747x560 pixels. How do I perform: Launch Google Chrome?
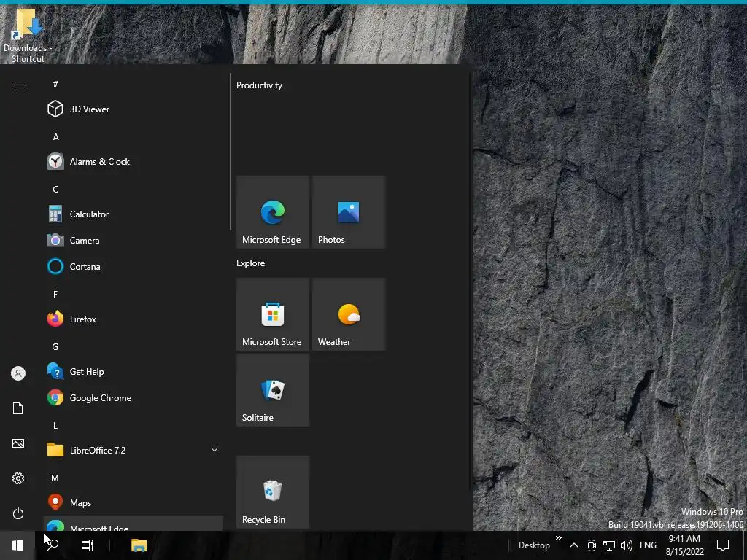coord(133,397)
